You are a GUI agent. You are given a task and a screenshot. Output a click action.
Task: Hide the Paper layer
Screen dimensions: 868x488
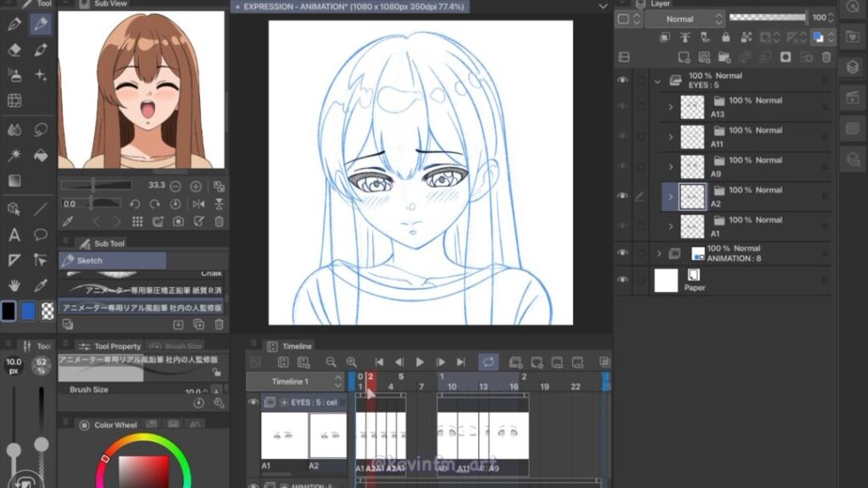(623, 280)
